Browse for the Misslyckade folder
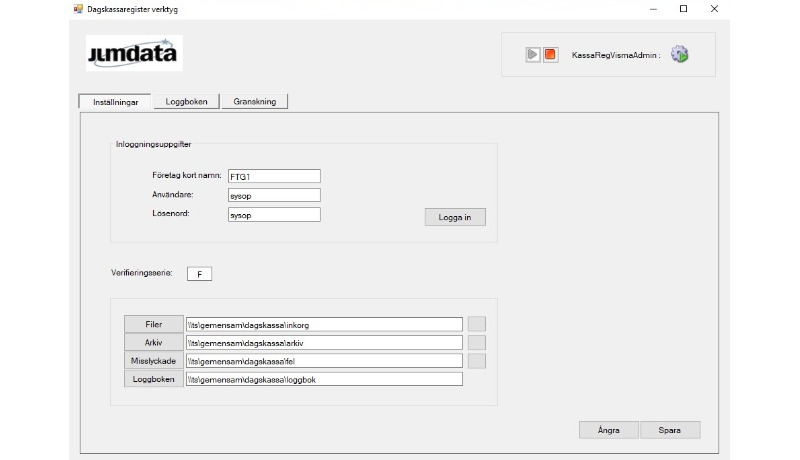800x460 pixels. (x=477, y=361)
